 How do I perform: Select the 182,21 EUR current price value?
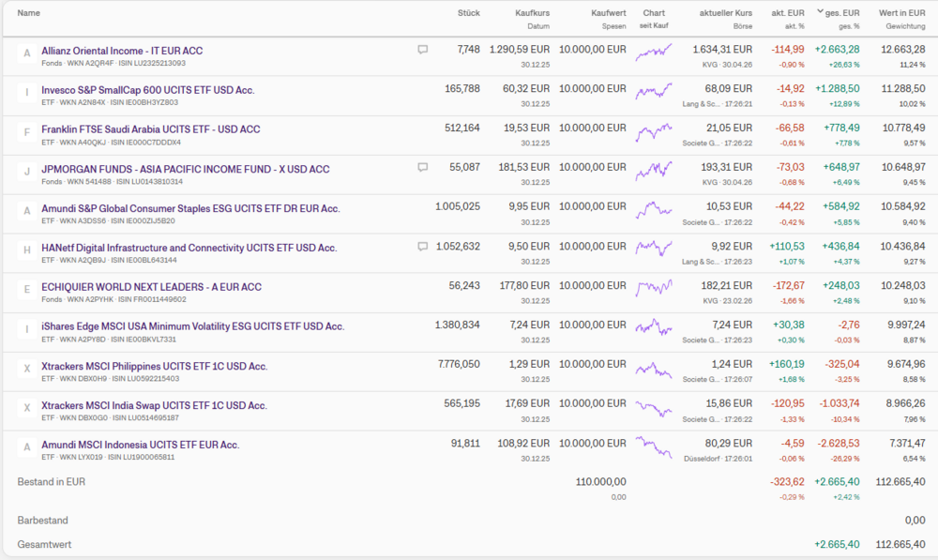tap(726, 285)
